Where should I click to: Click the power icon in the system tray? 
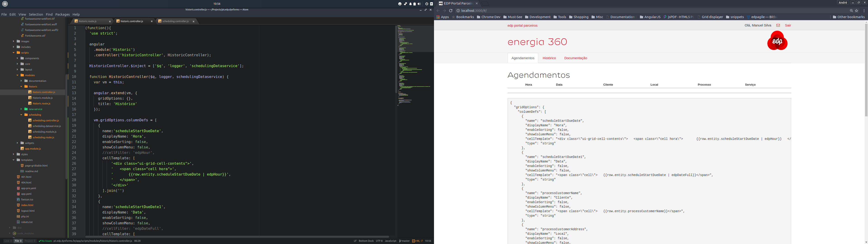coord(427,4)
